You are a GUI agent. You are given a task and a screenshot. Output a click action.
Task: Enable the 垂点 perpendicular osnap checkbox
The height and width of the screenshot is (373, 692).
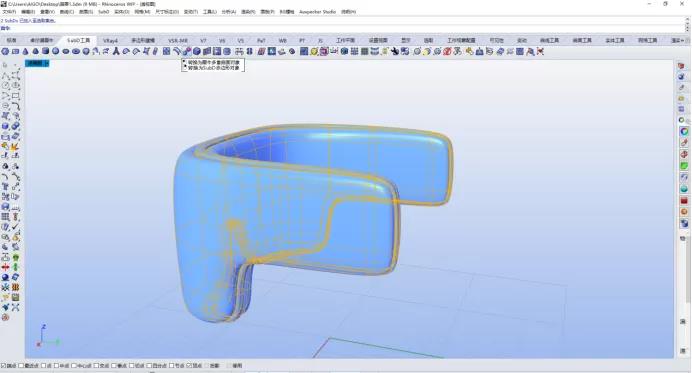coord(114,366)
